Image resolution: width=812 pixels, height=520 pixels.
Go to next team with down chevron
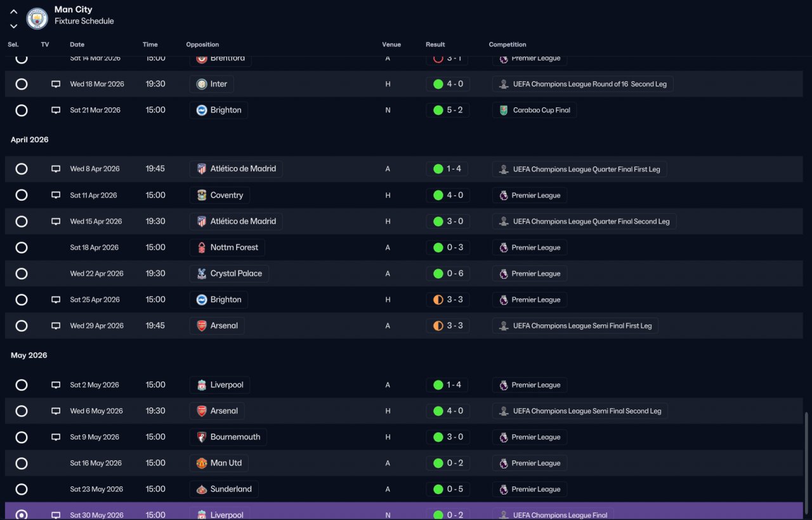(x=13, y=26)
